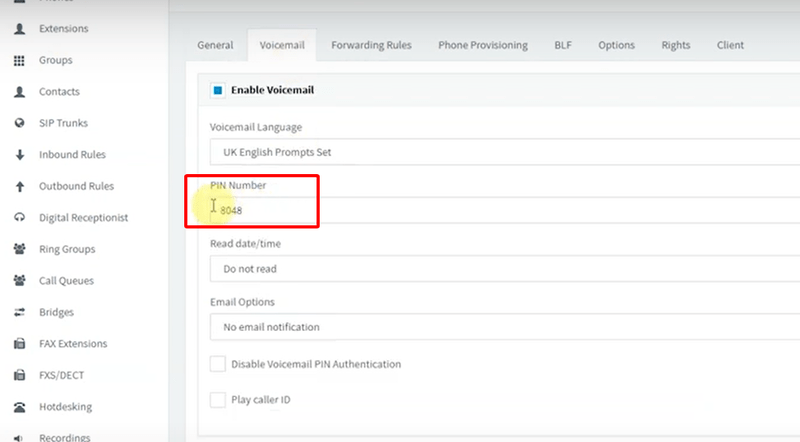The width and height of the screenshot is (800, 442).
Task: Click the SIP Trunks globe icon
Action: [x=19, y=123]
